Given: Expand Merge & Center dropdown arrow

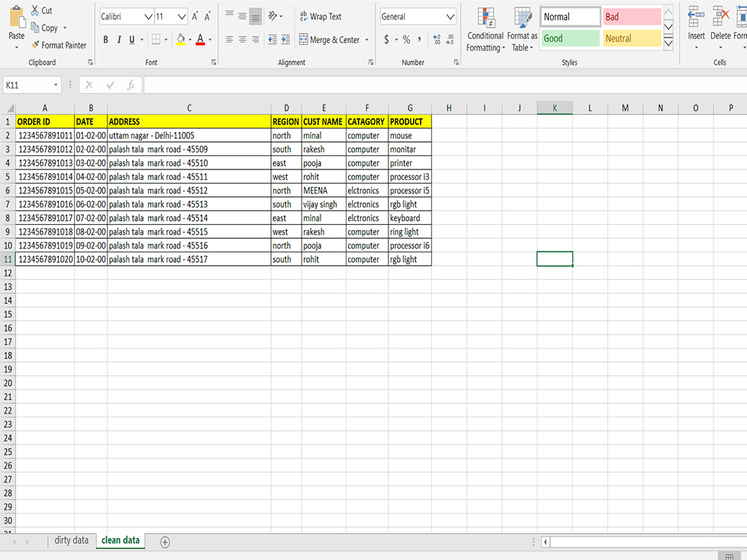Looking at the screenshot, I should (x=367, y=40).
